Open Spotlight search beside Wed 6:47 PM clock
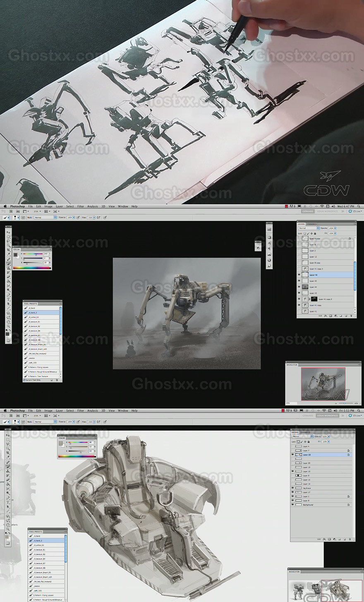The width and height of the screenshot is (364, 602). 358,206
